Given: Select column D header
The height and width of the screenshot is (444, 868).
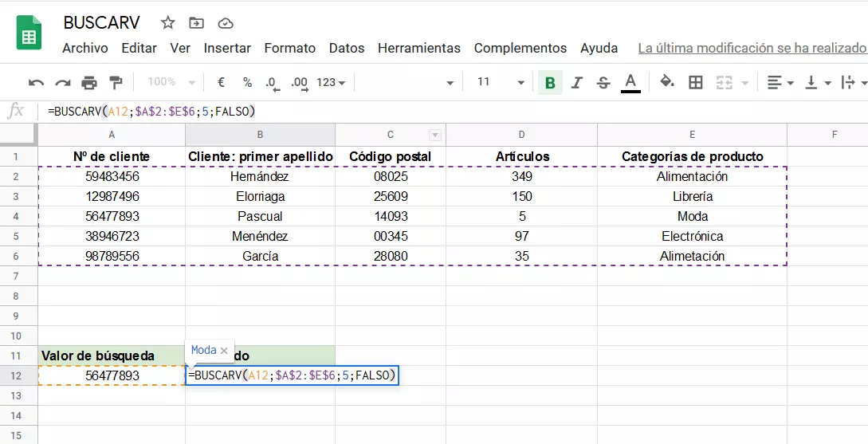Looking at the screenshot, I should pyautogui.click(x=521, y=135).
